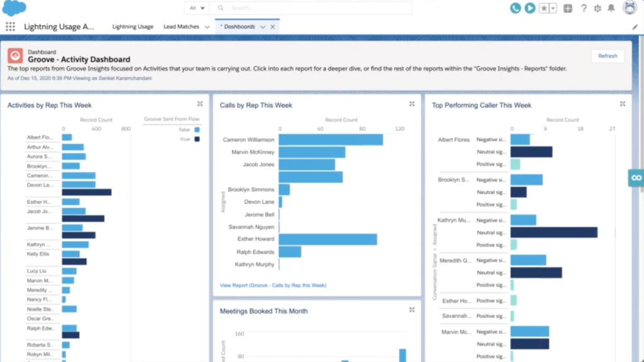Viewport: 644px width, 362px height.
Task: Click the global actions plus icon
Action: pyautogui.click(x=568, y=8)
